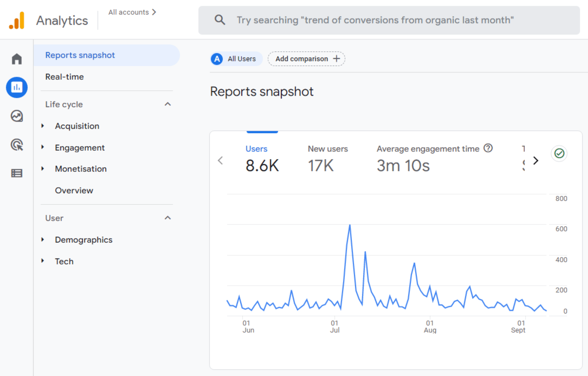Click the 600 y-axis label
The image size is (588, 376).
[561, 229]
